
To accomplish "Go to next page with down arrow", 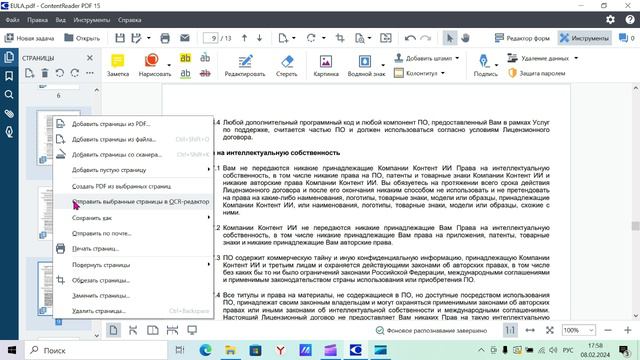I will (259, 38).
